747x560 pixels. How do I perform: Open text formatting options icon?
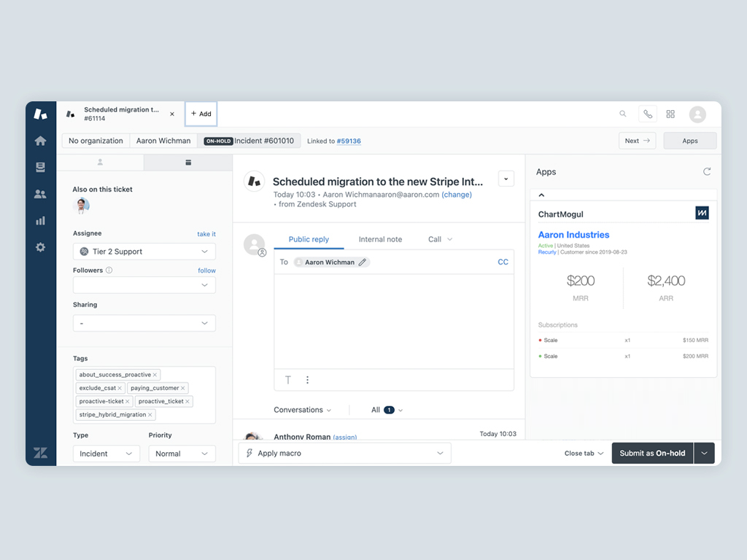point(288,380)
